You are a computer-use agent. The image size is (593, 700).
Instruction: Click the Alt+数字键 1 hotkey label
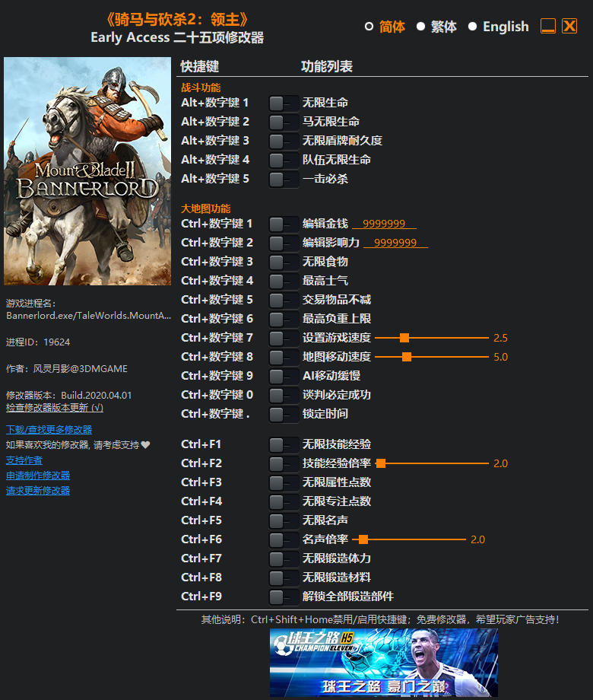[214, 103]
